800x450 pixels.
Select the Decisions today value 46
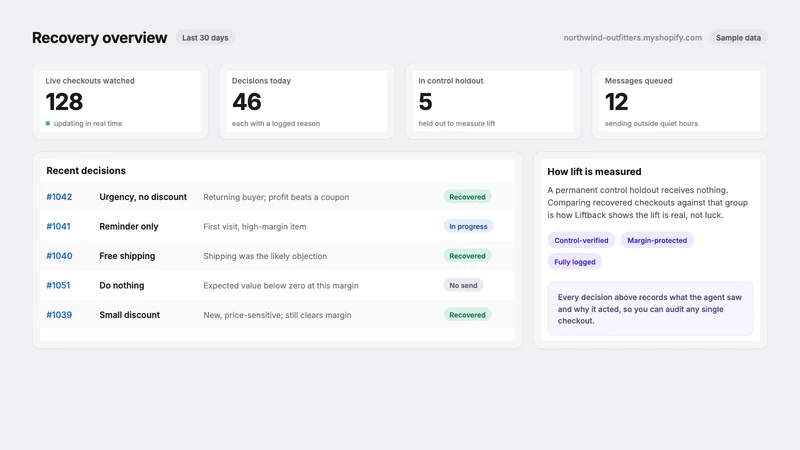point(247,102)
